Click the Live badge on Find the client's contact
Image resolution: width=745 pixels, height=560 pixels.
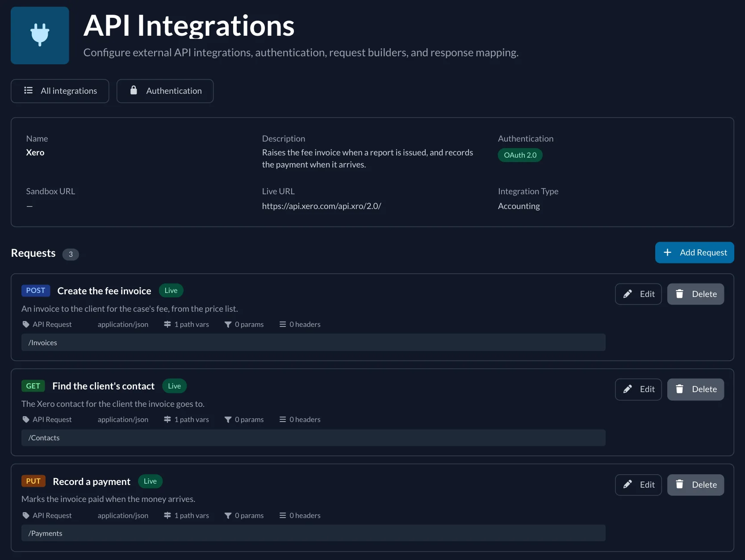(x=174, y=386)
